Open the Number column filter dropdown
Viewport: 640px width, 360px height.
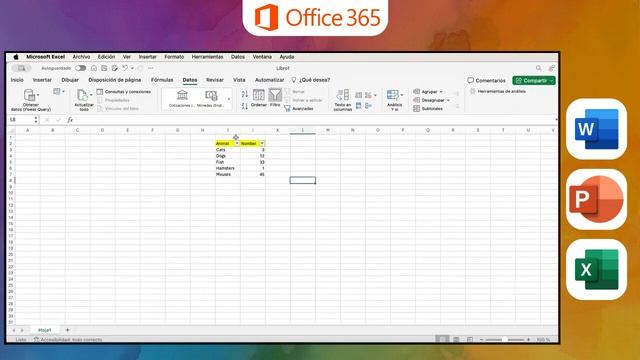click(x=262, y=144)
